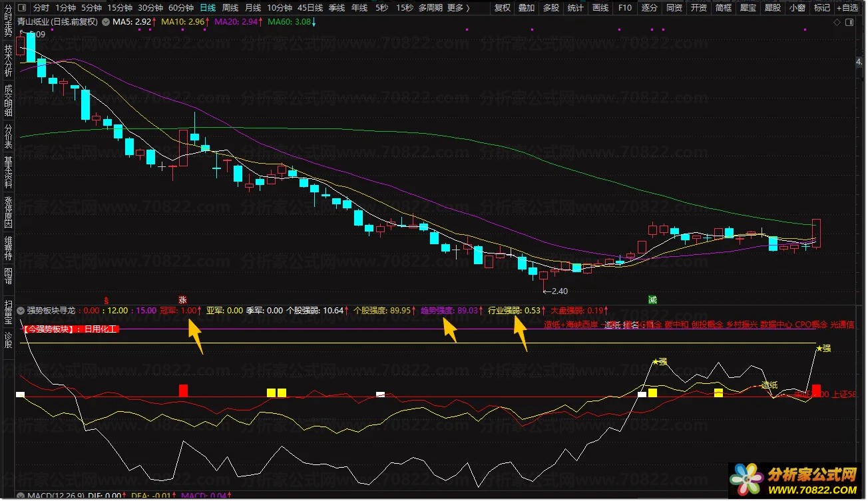Viewport: 868px width, 501px height.
Task: Toggle 复权 price adjustment
Action: pyautogui.click(x=503, y=8)
